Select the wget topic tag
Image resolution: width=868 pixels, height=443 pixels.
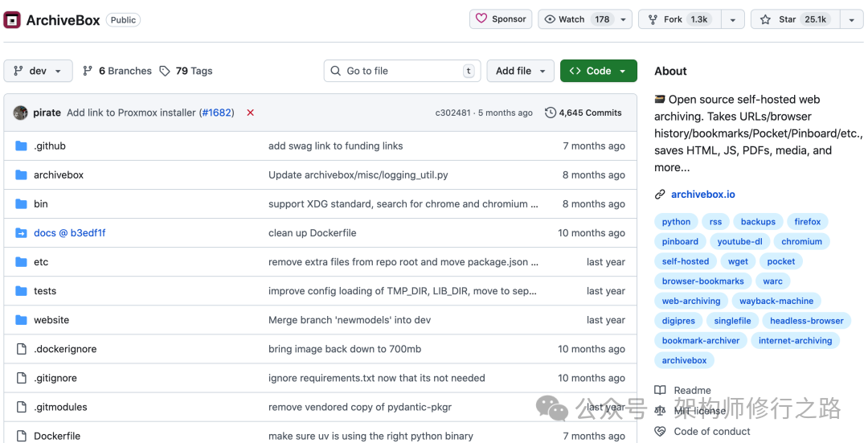[x=738, y=261]
